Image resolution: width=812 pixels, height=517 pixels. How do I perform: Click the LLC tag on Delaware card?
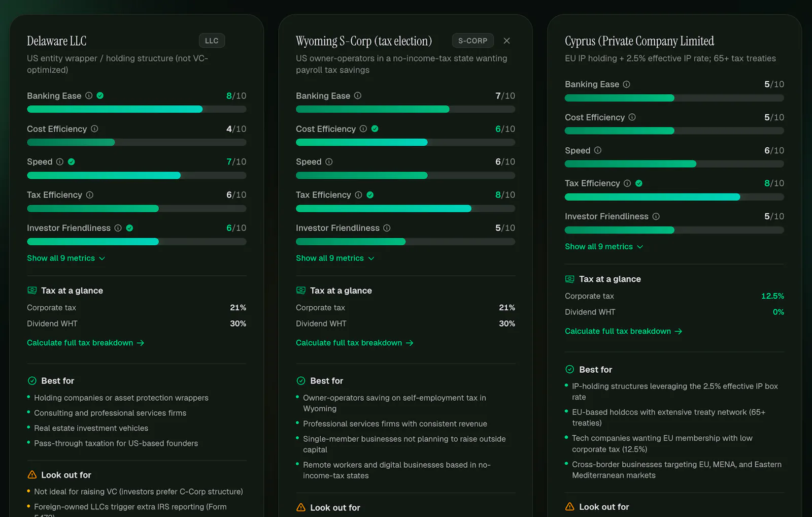[x=212, y=41]
